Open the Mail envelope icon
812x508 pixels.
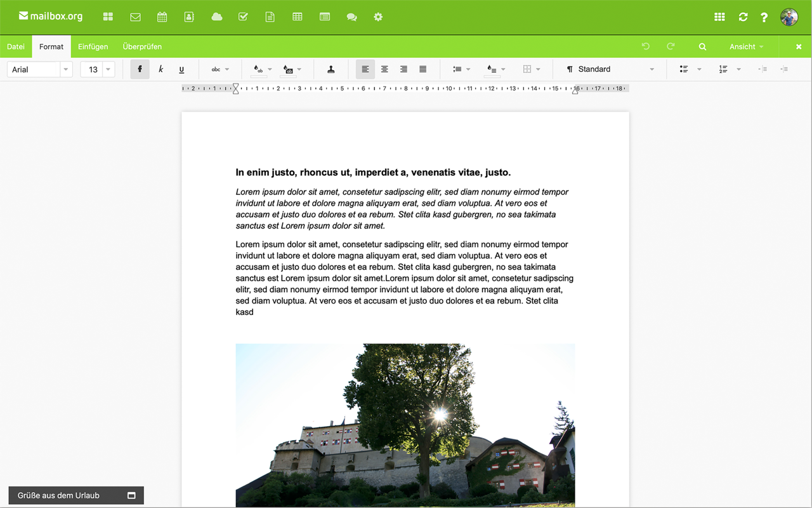[x=135, y=17]
